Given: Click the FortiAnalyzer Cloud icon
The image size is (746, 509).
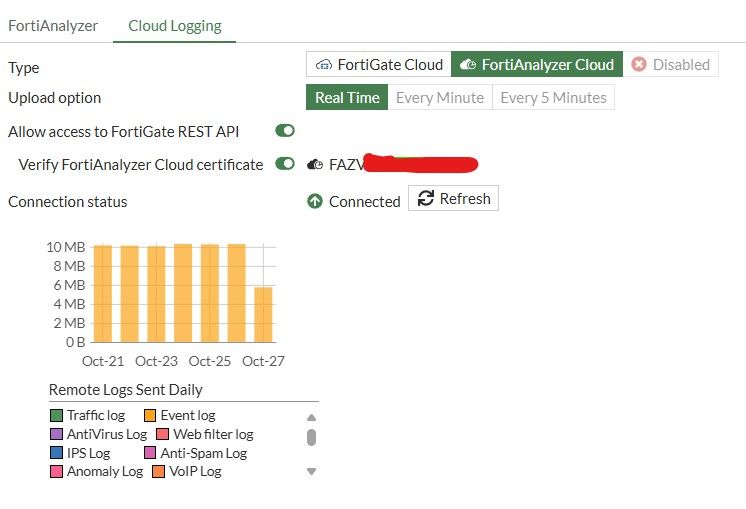Looking at the screenshot, I should click(467, 65).
